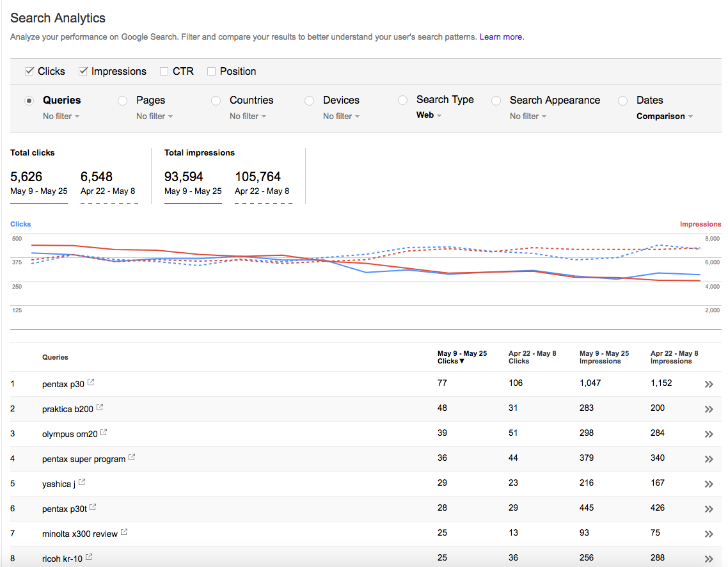Image resolution: width=728 pixels, height=567 pixels.
Task: Open external link icon next to pentax super program
Action: pos(132,458)
